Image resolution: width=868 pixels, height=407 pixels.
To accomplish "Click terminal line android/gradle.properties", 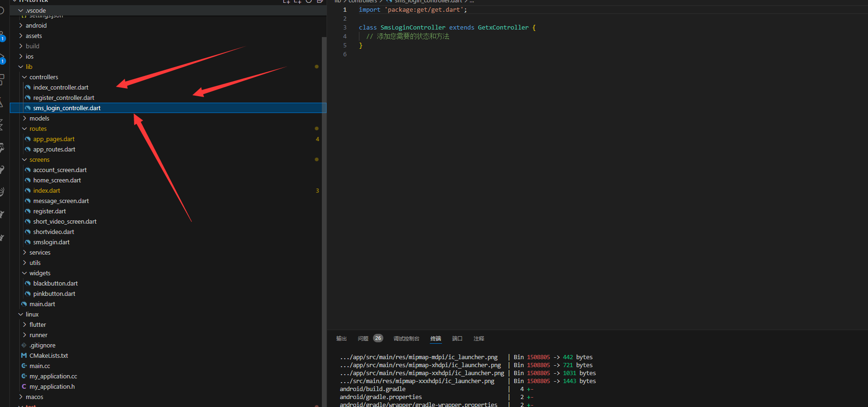I will (x=381, y=397).
